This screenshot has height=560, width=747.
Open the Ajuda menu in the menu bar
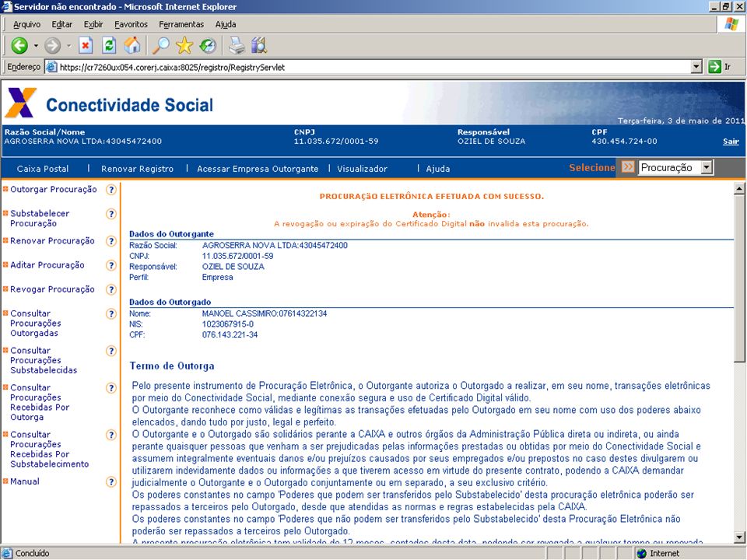coord(226,24)
